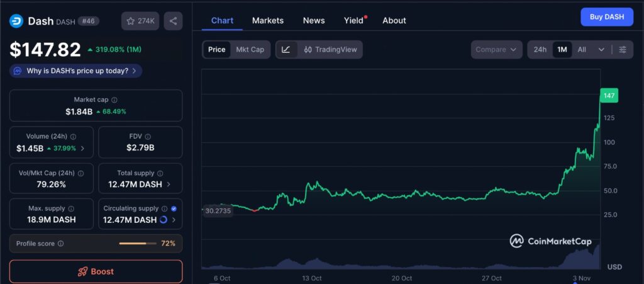Expand Circulating supply 12.47M DASH chevron

pyautogui.click(x=174, y=220)
